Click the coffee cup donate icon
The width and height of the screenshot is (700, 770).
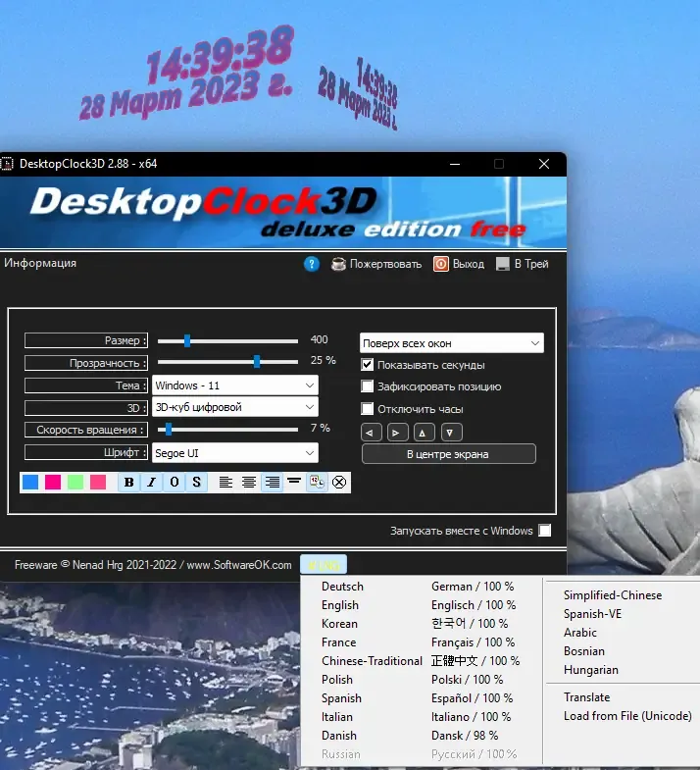[338, 264]
